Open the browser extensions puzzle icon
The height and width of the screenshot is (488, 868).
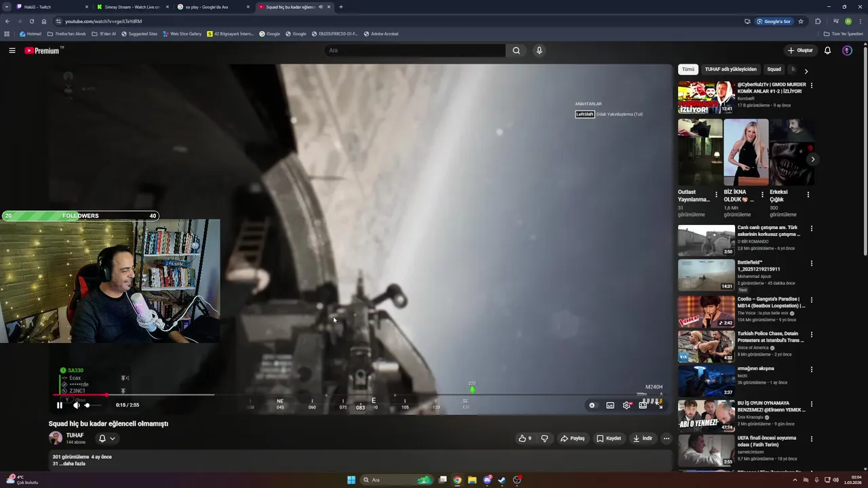point(818,21)
